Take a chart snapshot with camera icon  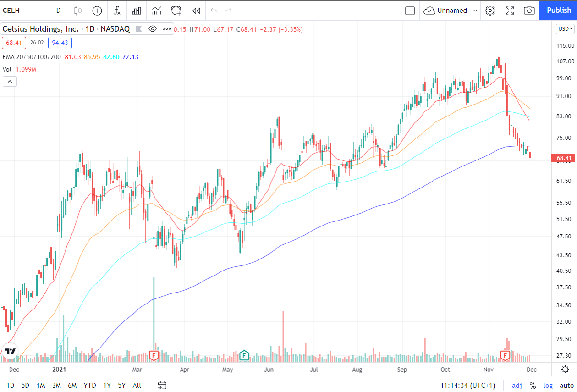(x=529, y=10)
